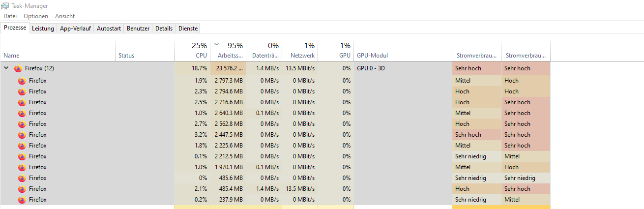Click the Task-Manager title bar icon
Viewport: 644px width, 209px height.
[x=5, y=6]
